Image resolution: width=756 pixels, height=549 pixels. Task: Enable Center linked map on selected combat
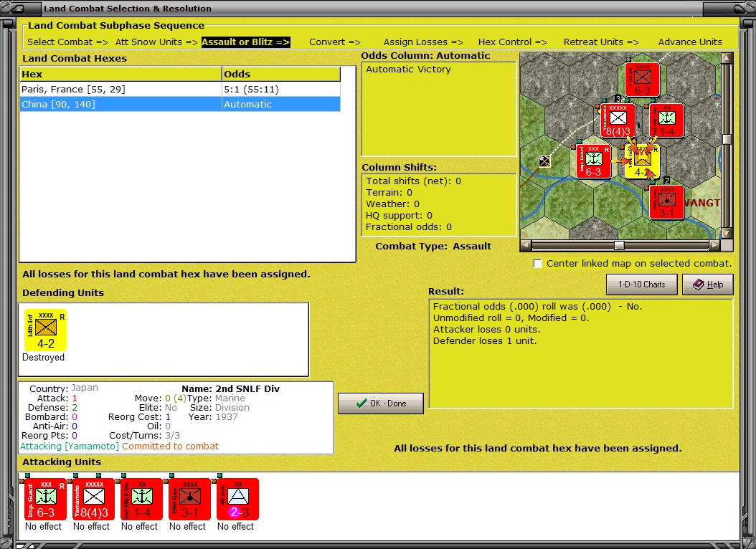[537, 264]
